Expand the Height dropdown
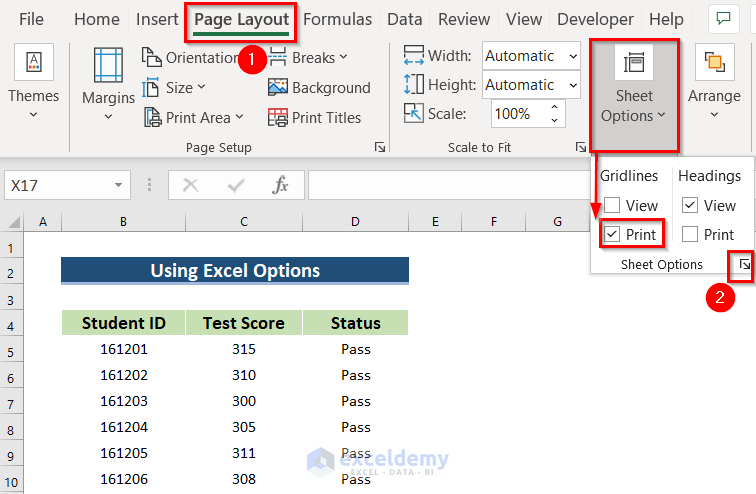 pos(571,85)
